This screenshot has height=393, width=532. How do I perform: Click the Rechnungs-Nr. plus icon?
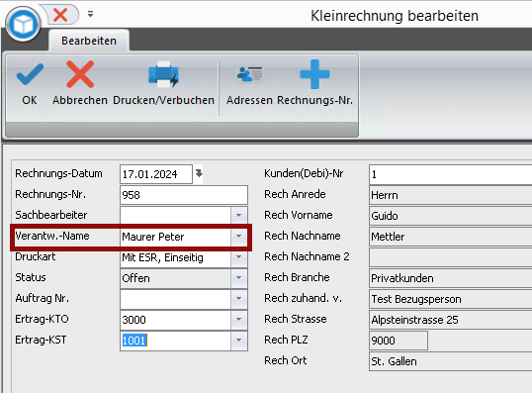tap(314, 74)
